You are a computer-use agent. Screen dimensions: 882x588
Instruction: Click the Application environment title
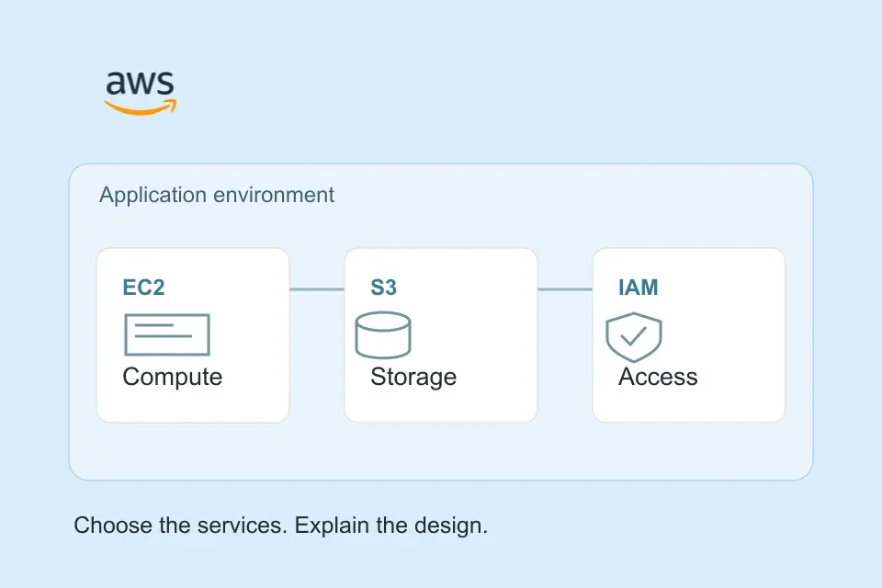click(217, 196)
